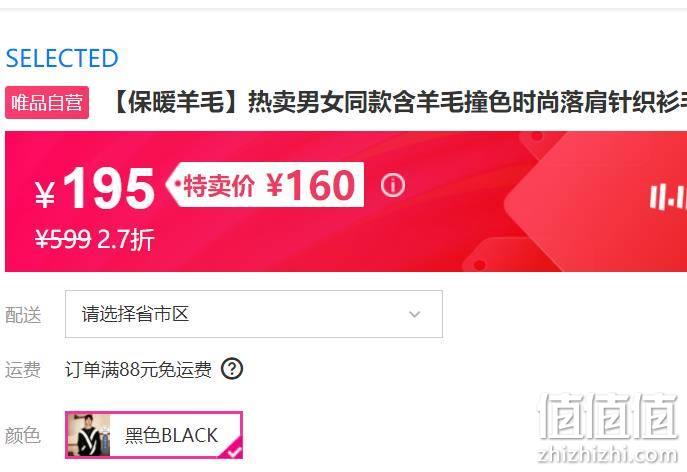Image resolution: width=687 pixels, height=472 pixels.
Task: Click the 颜色 color label
Action: point(23,435)
